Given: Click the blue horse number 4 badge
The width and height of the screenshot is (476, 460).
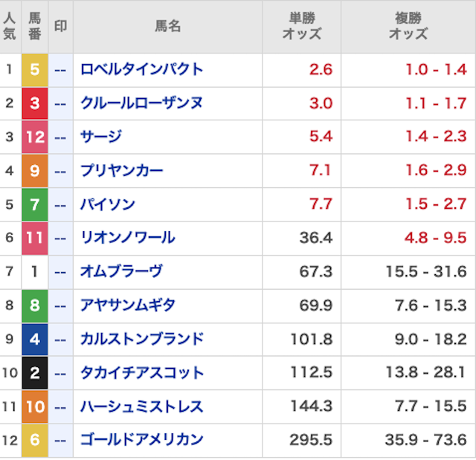Looking at the screenshot, I should [34, 339].
